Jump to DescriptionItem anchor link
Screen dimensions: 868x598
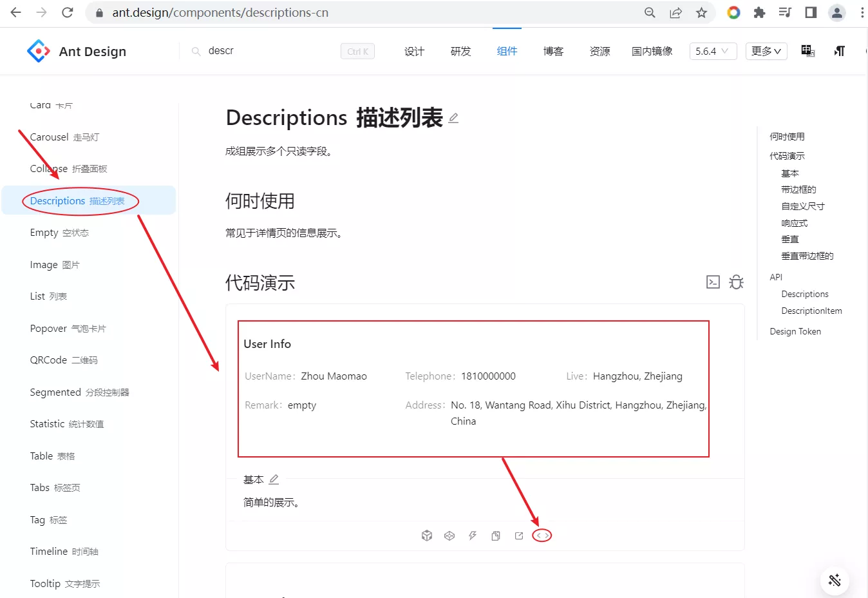tap(811, 311)
